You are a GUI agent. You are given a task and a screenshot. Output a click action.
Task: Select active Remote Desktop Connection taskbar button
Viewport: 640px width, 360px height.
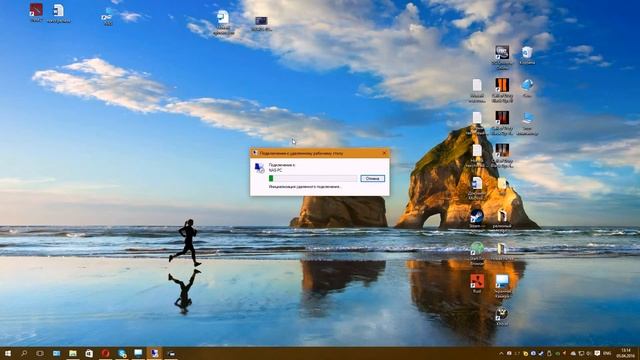click(x=154, y=353)
